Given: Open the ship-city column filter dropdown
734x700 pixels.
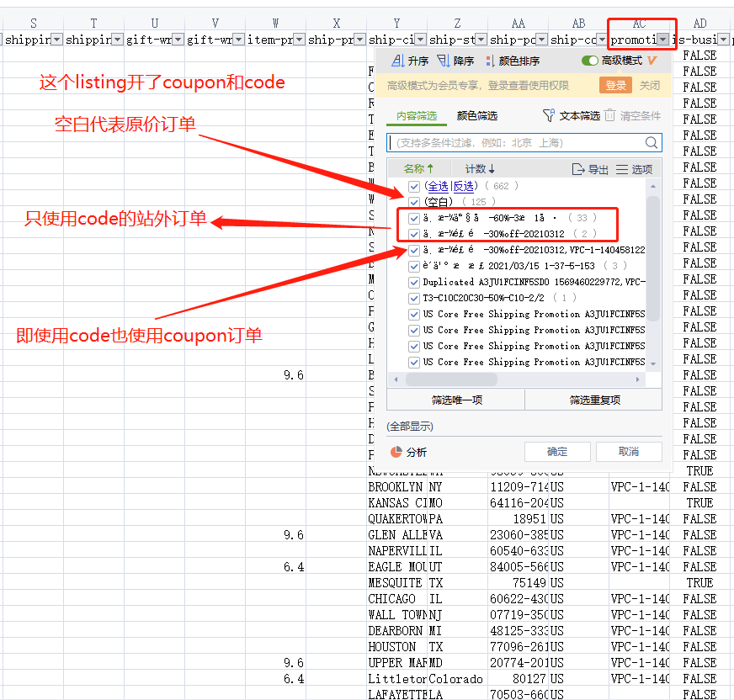Looking at the screenshot, I should [421, 40].
